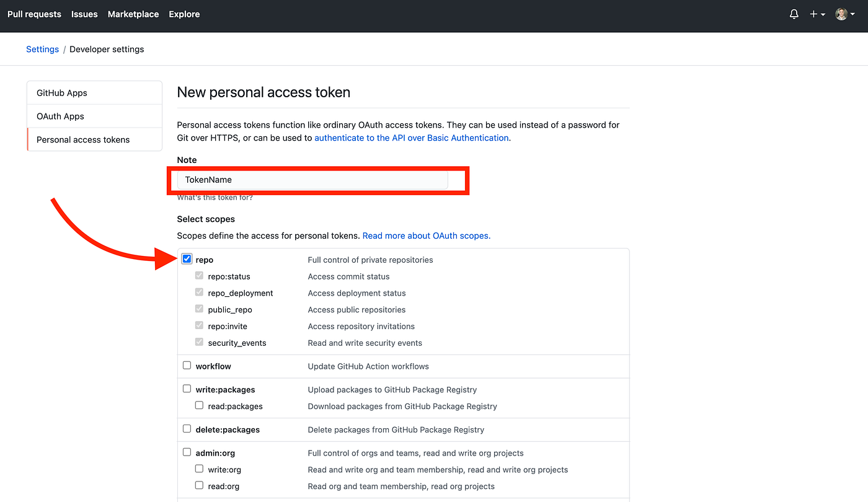The image size is (868, 502).
Task: Select the Personal access tokens section
Action: click(x=83, y=139)
